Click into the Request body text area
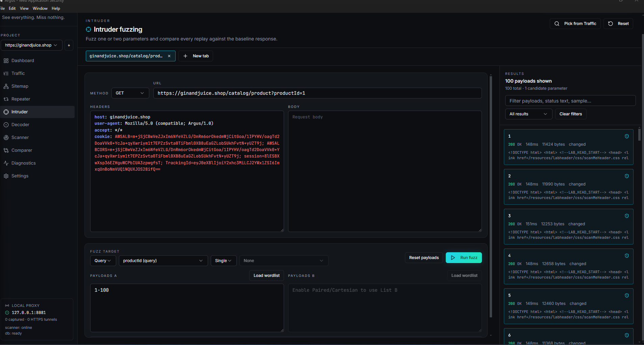Image resolution: width=644 pixels, height=345 pixels. point(385,171)
